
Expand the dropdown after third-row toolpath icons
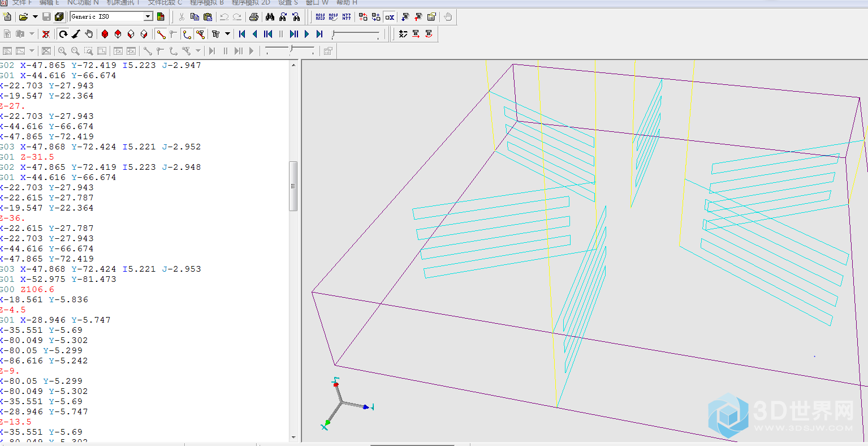pos(198,51)
